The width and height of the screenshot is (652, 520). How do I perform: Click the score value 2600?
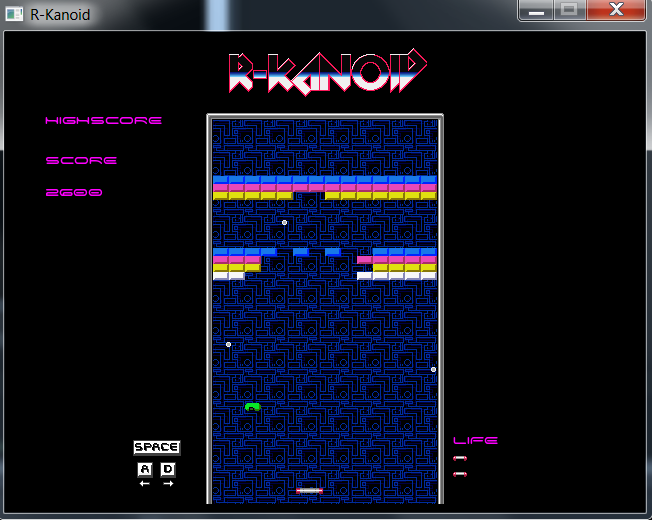click(x=74, y=192)
